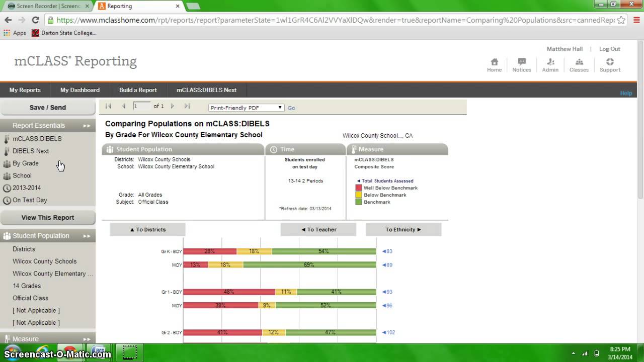The image size is (644, 362).
Task: Open the Admin icon
Action: (550, 65)
